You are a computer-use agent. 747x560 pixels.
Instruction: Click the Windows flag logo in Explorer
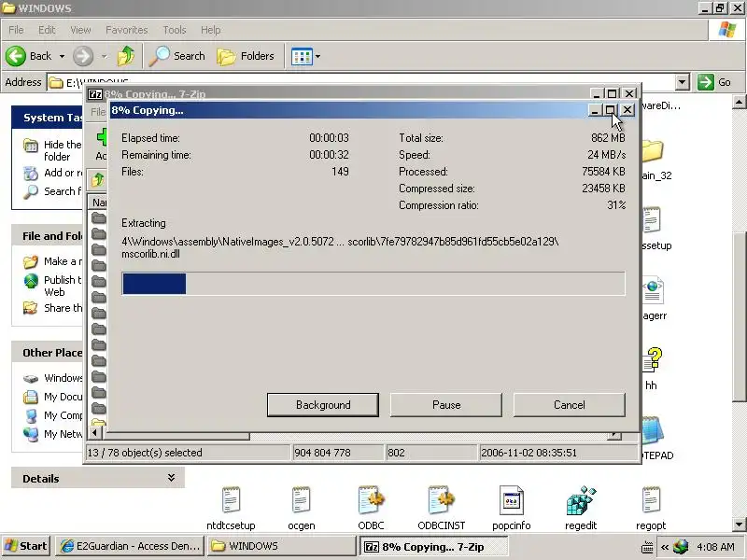coord(727,30)
